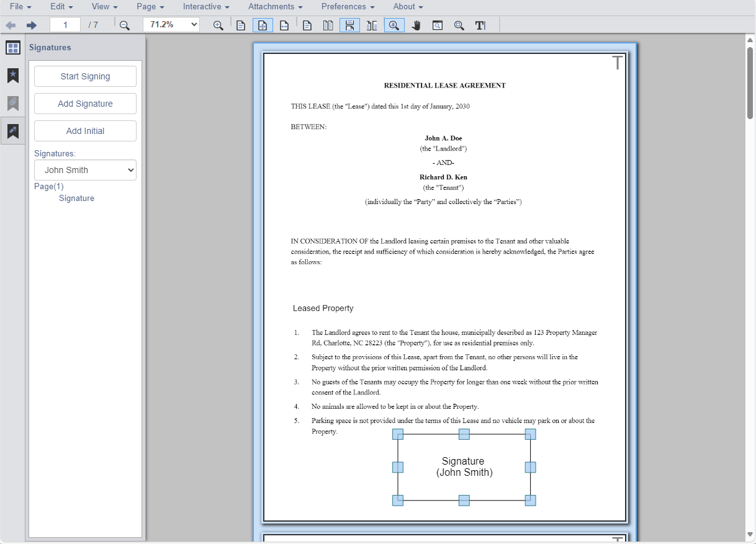Open the Attachments menu

[276, 6]
